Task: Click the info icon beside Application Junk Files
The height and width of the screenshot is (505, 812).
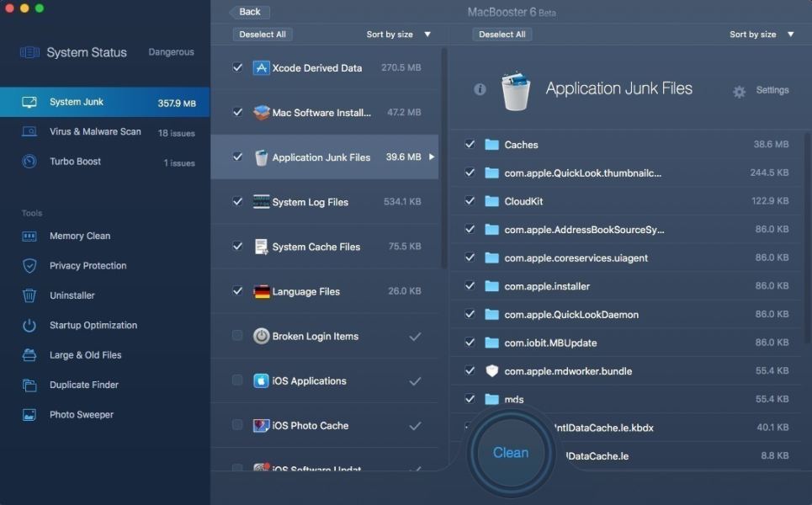Action: (x=480, y=89)
